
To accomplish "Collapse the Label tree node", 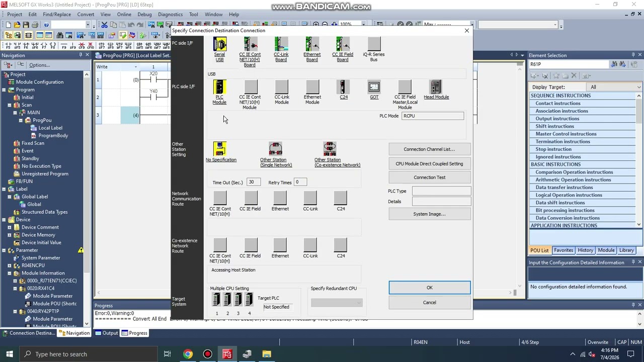I will click(4, 189).
